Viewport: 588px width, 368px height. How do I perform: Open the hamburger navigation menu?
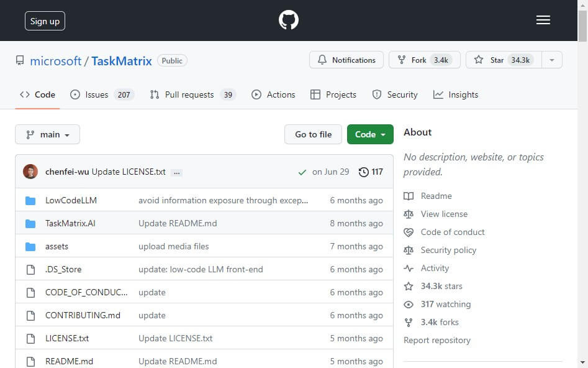pos(543,20)
